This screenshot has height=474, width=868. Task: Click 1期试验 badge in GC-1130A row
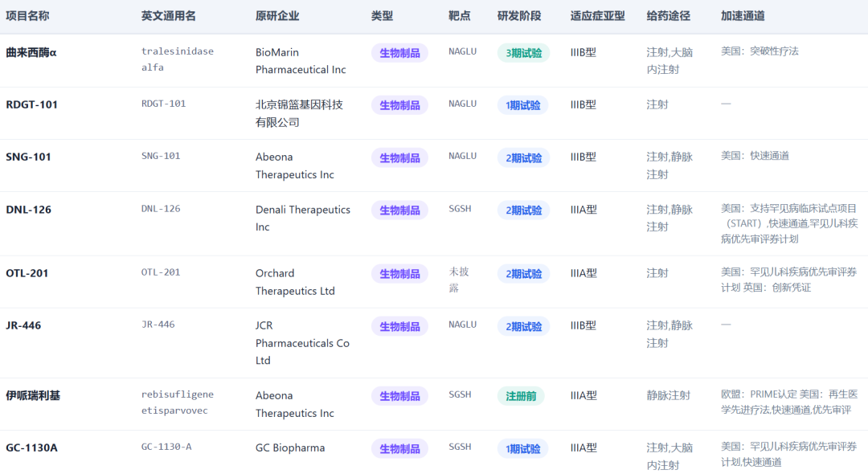[523, 448]
